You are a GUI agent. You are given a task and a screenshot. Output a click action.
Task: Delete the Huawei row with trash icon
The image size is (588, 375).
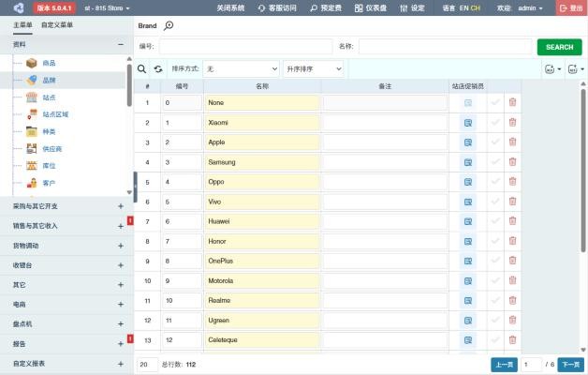tap(512, 220)
